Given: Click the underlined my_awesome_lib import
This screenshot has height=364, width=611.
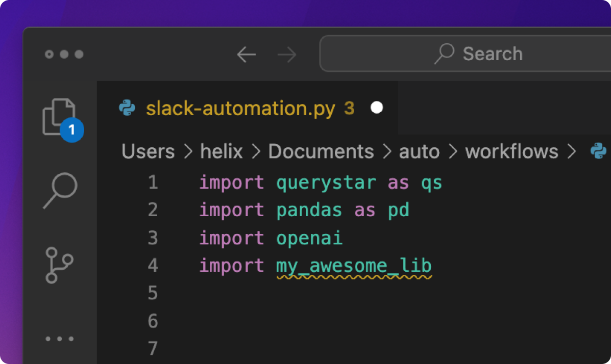Looking at the screenshot, I should coord(354,266).
